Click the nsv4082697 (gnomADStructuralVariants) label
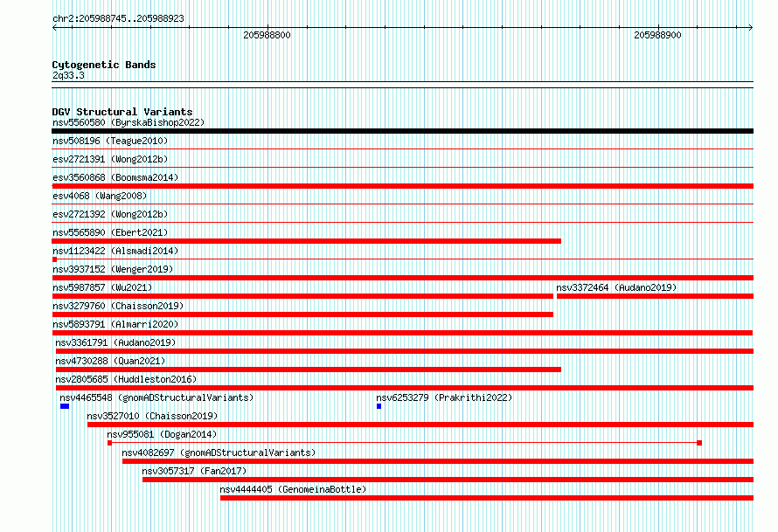This screenshot has width=778, height=532. 219,453
